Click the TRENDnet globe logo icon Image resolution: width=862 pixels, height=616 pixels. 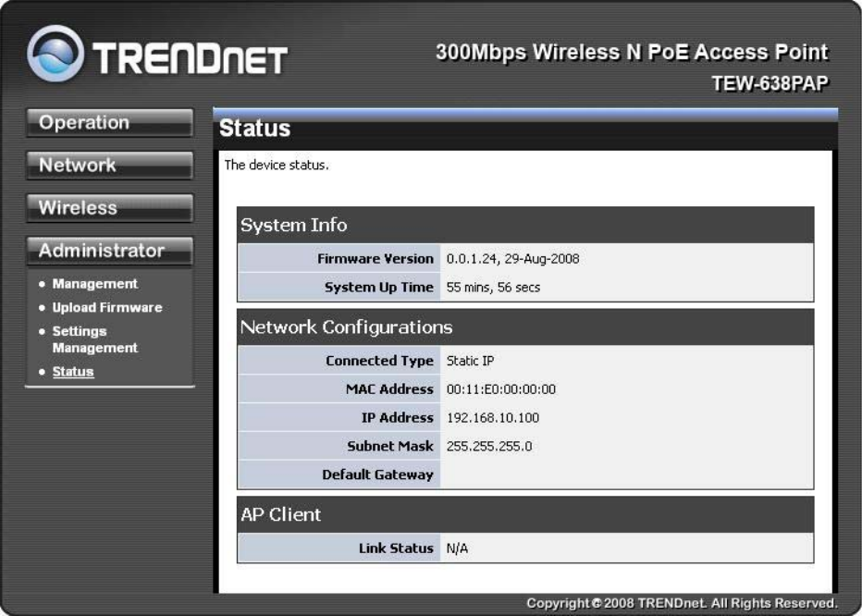point(55,54)
